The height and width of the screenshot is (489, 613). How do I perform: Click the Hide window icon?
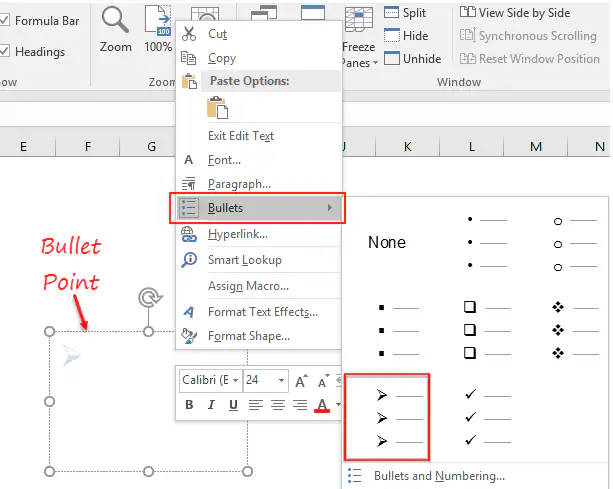391,36
